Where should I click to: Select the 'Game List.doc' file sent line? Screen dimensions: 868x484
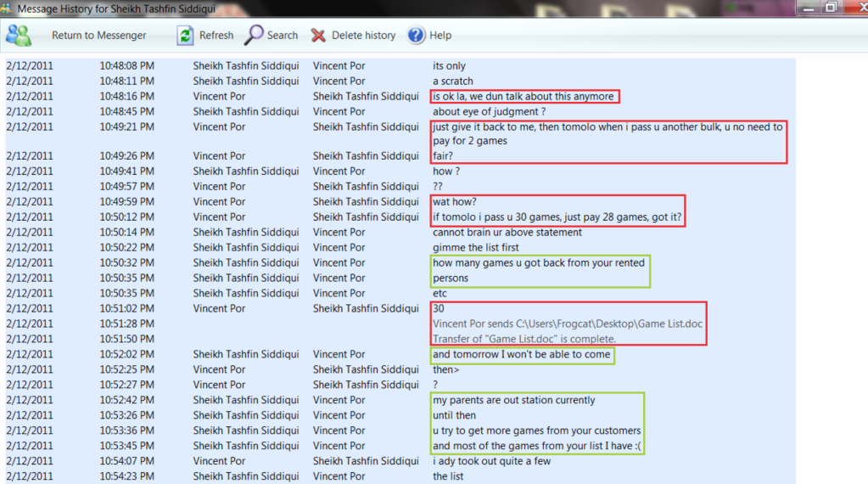(567, 324)
